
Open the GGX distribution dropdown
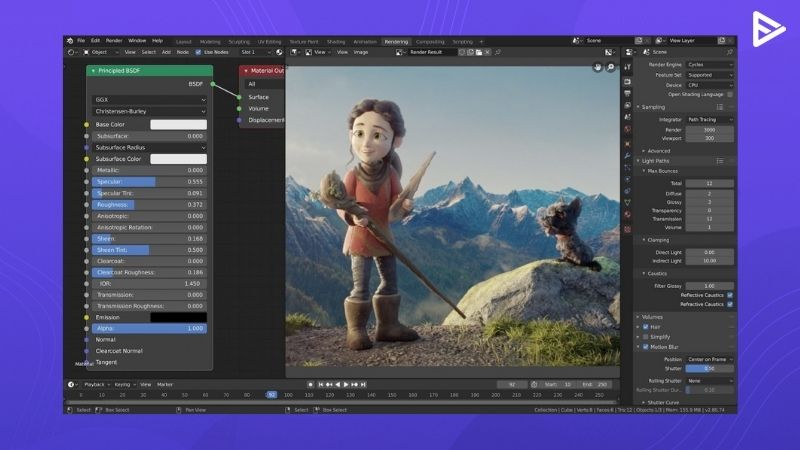click(x=149, y=100)
